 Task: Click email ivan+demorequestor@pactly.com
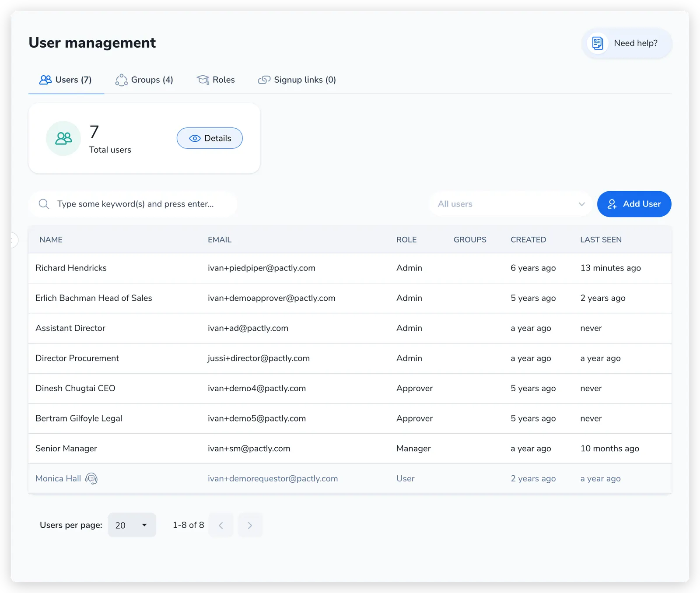point(273,478)
